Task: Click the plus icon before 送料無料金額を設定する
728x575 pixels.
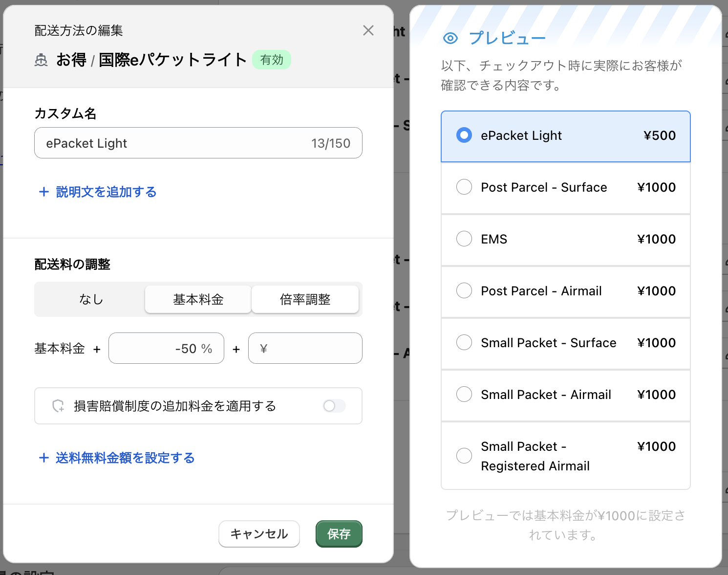Action: pyautogui.click(x=44, y=458)
